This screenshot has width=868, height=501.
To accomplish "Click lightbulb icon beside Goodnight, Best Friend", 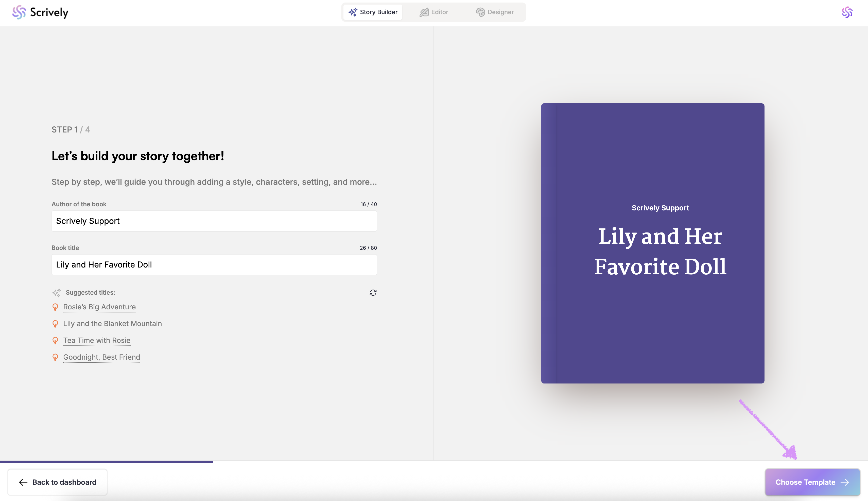I will [x=55, y=357].
